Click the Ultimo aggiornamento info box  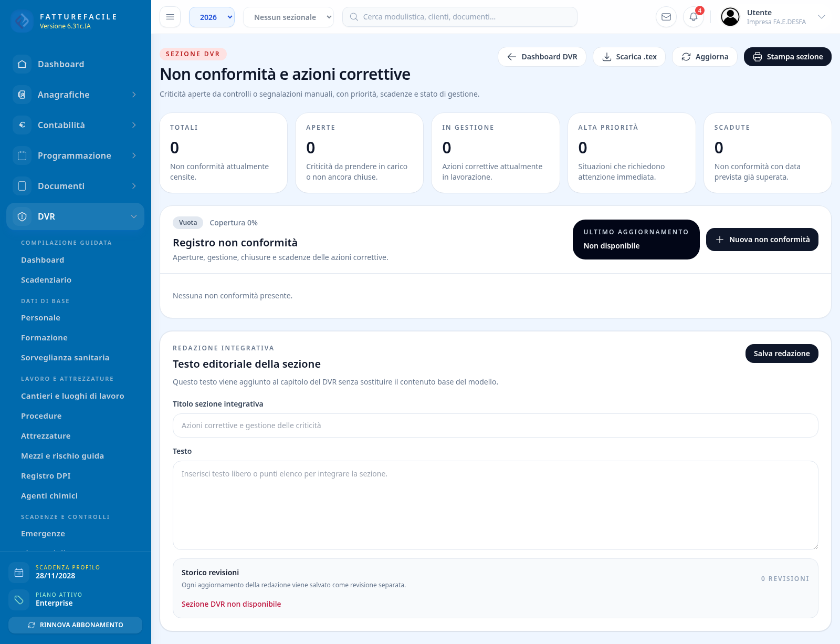pos(636,240)
